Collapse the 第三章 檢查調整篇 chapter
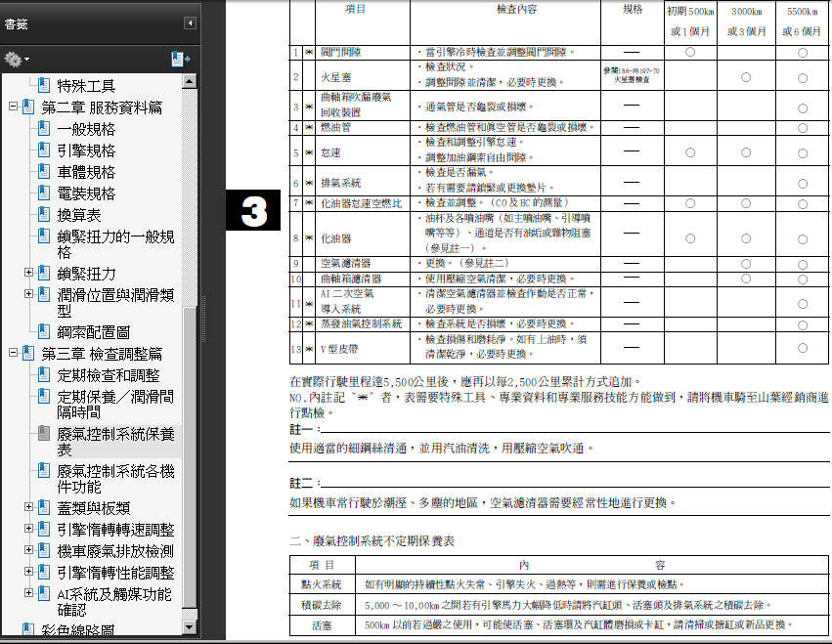Screen dimensions: 832x644 (14, 352)
